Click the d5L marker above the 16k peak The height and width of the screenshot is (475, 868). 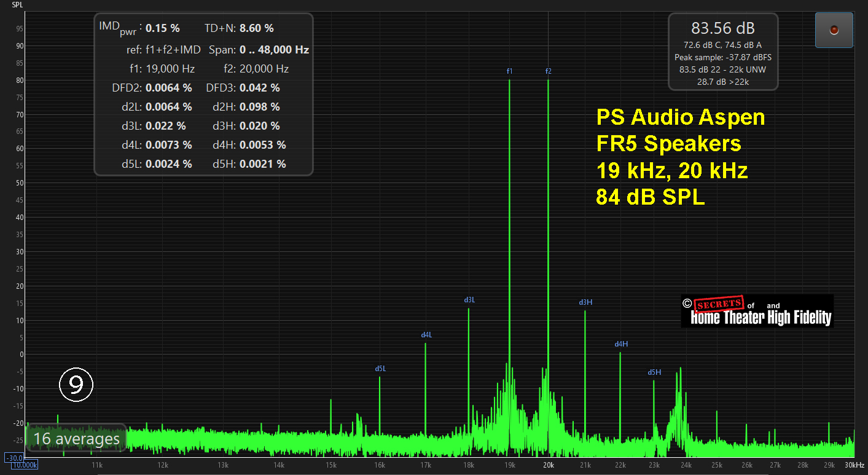[380, 369]
